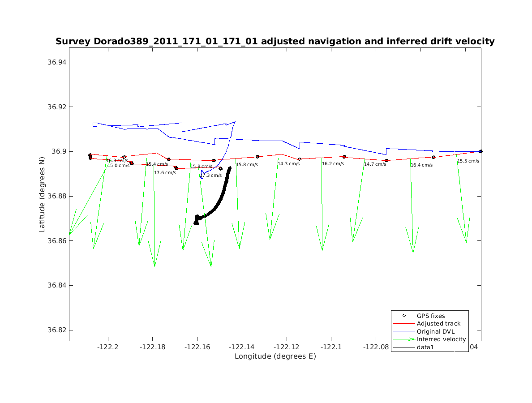The width and height of the screenshot is (532, 403).
Task: Click the red line sample in legend
Action: [x=404, y=324]
